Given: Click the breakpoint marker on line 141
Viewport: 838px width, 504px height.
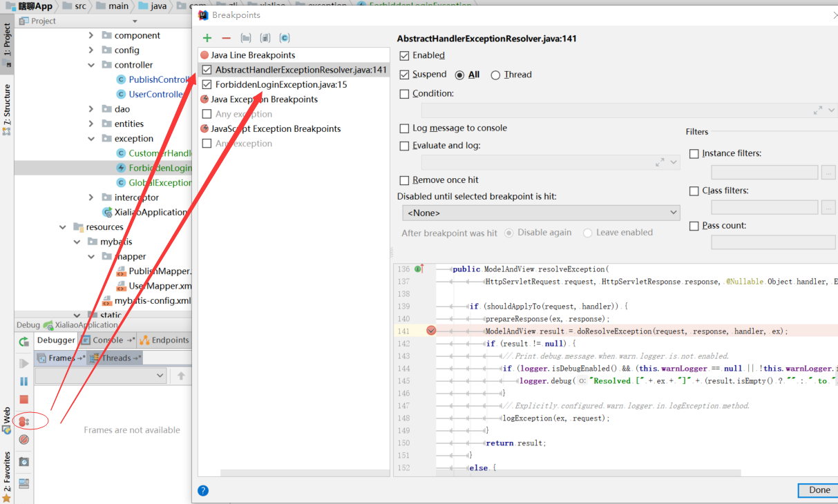Looking at the screenshot, I should pyautogui.click(x=431, y=331).
